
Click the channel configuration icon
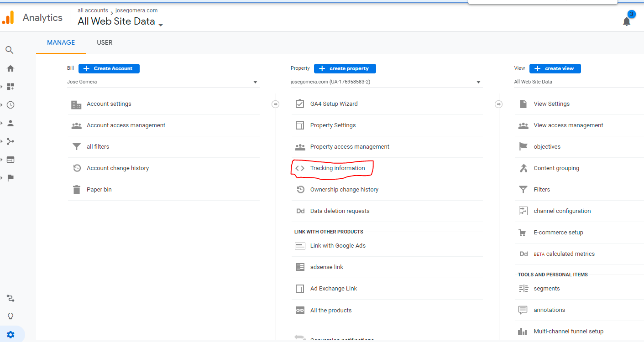pyautogui.click(x=523, y=211)
